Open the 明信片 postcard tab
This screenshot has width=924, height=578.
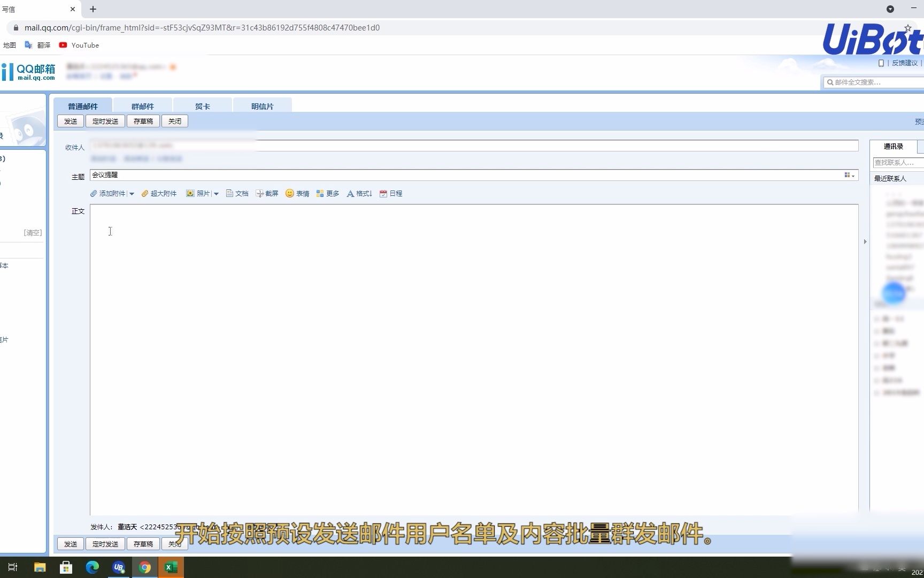pos(263,106)
